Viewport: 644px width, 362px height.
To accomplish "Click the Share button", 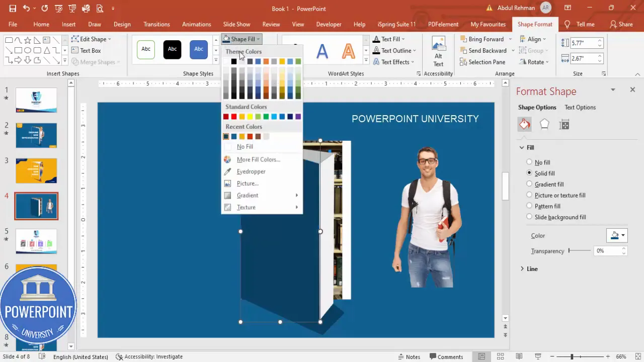I will tap(621, 24).
